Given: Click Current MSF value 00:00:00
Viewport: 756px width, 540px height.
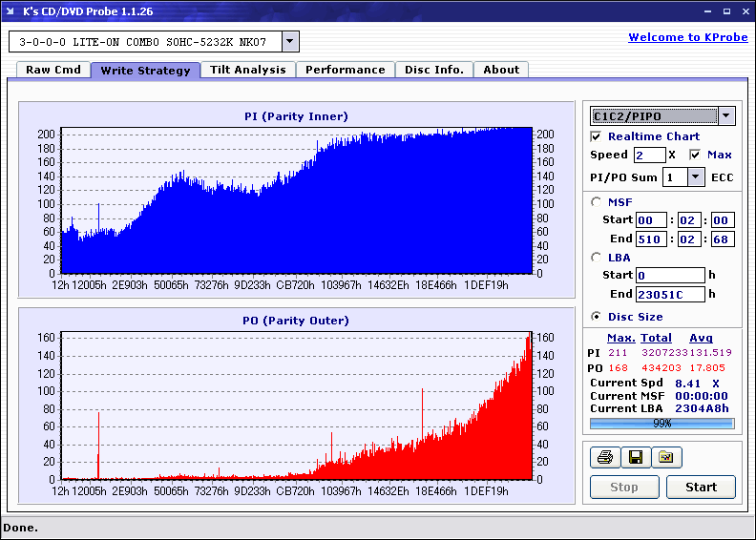Looking at the screenshot, I should 702,396.
